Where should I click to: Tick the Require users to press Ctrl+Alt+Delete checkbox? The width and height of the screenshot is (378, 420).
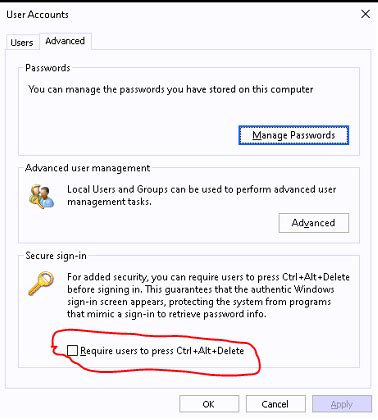[72, 351]
